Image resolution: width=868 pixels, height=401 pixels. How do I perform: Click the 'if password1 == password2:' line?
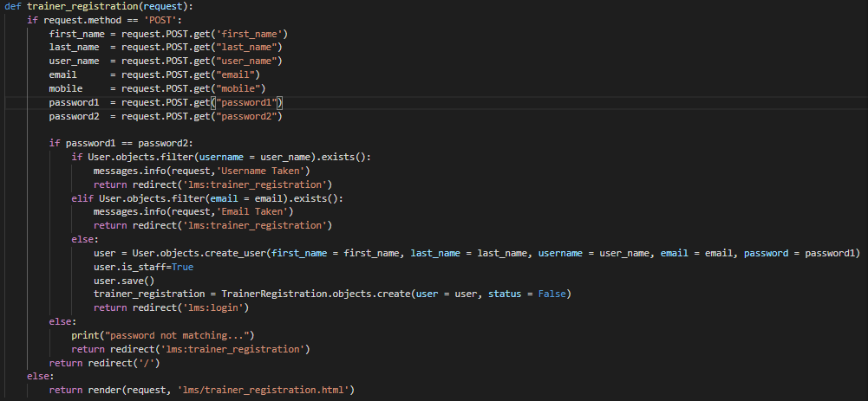coord(121,143)
